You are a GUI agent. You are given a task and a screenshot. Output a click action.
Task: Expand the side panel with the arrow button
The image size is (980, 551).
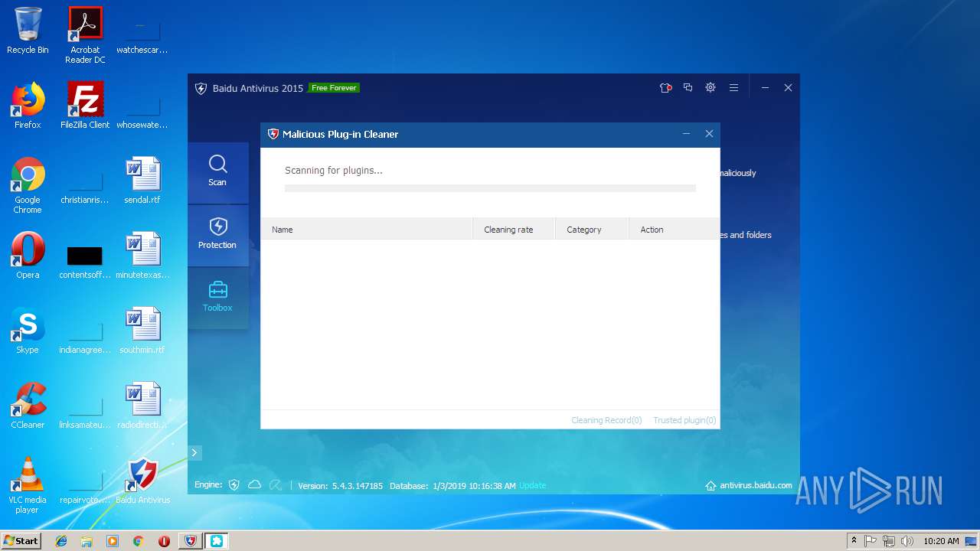194,453
